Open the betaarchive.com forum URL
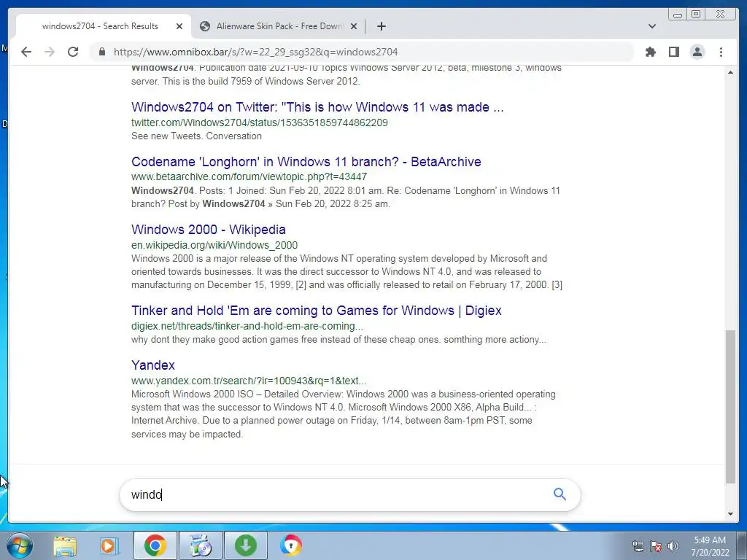747x560 pixels. (249, 176)
